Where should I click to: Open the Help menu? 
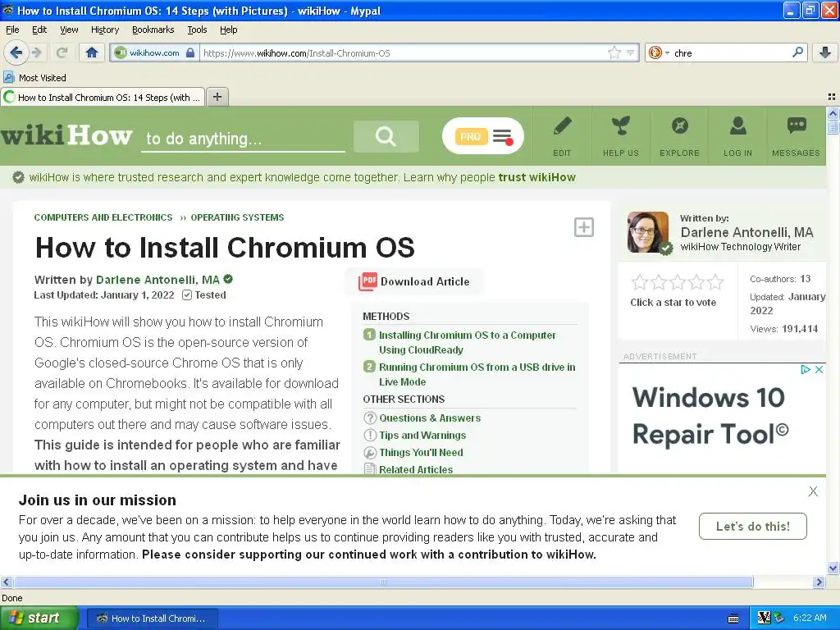pyautogui.click(x=229, y=30)
